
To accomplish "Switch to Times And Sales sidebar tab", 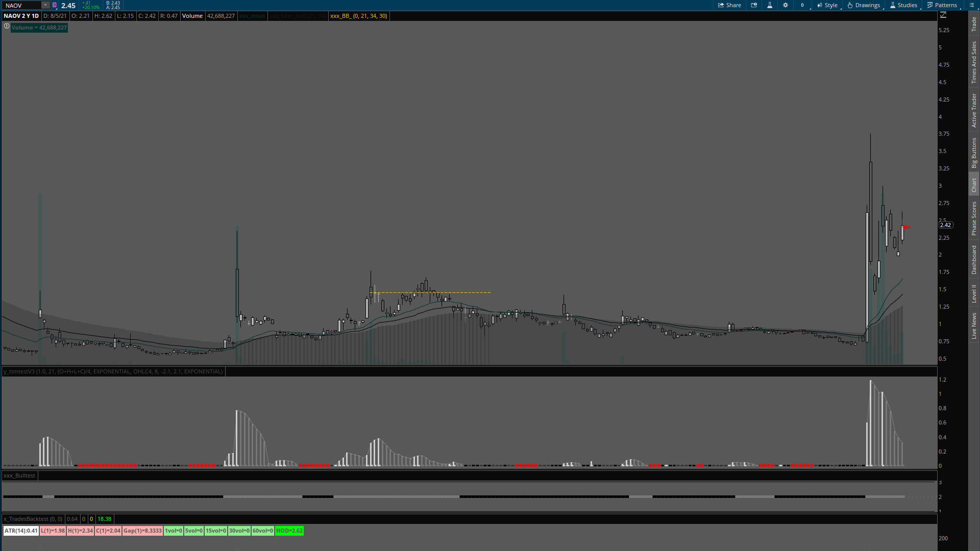I will 974,62.
